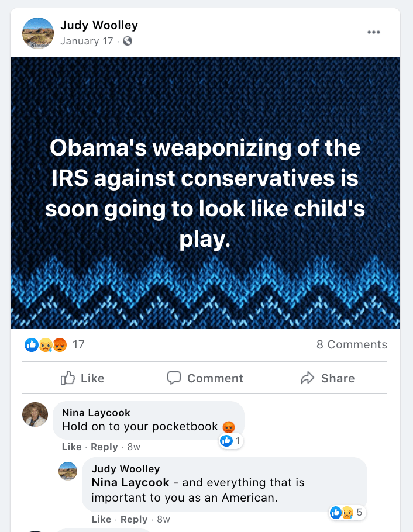413x532 pixels.
Task: View like reaction on Nina's comment
Action: (x=230, y=441)
